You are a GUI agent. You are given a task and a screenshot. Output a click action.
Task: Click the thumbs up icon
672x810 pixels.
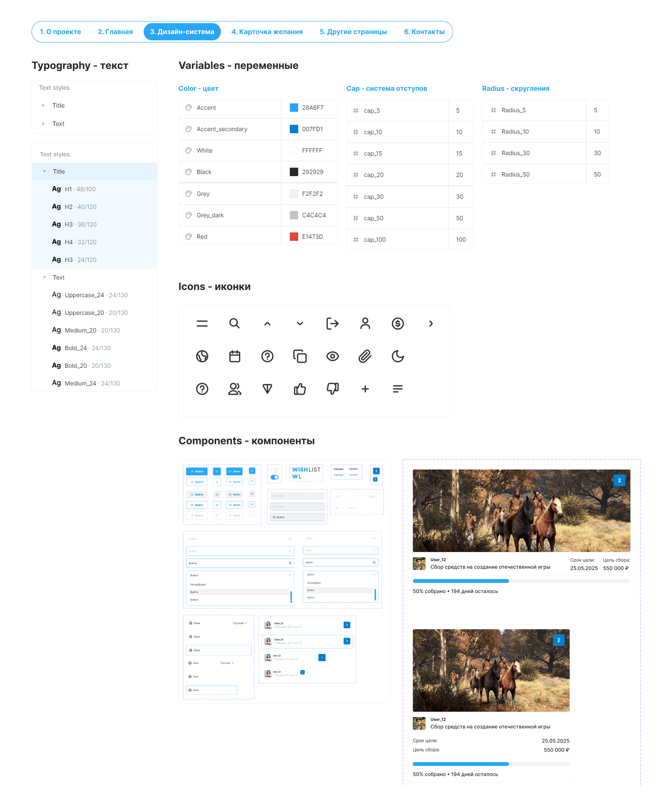[x=300, y=389]
